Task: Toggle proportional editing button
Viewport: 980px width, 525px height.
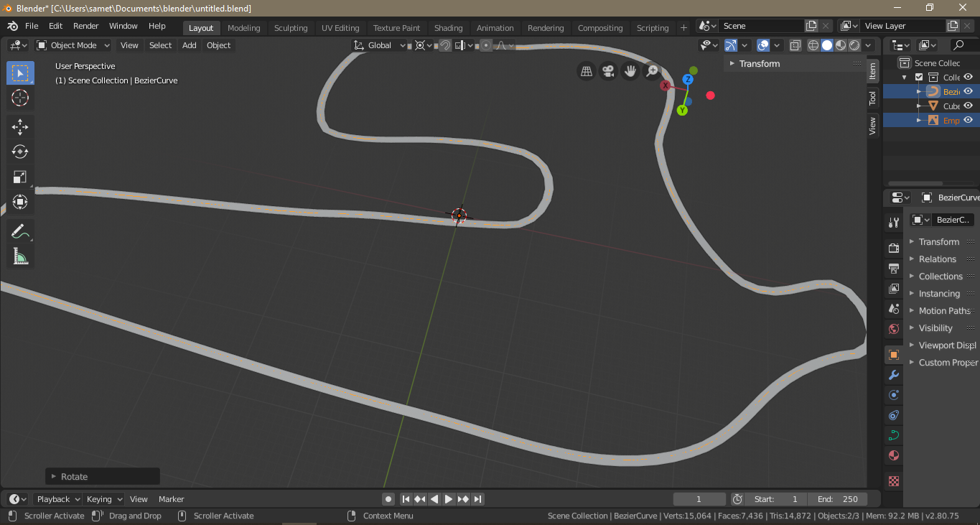Action: 486,45
